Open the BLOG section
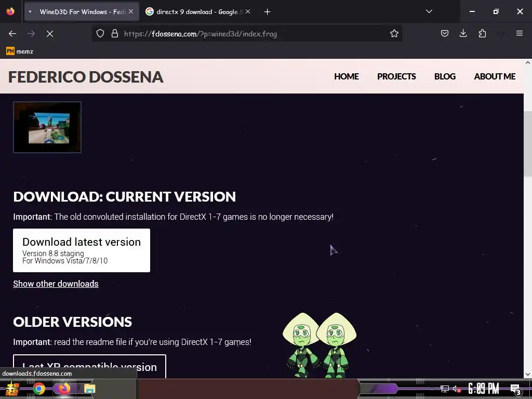 click(445, 76)
